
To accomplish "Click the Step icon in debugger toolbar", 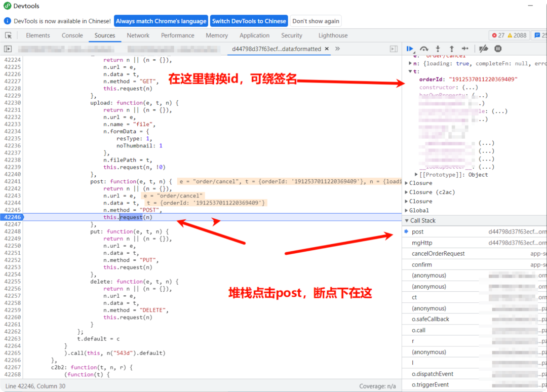I will pyautogui.click(x=465, y=49).
